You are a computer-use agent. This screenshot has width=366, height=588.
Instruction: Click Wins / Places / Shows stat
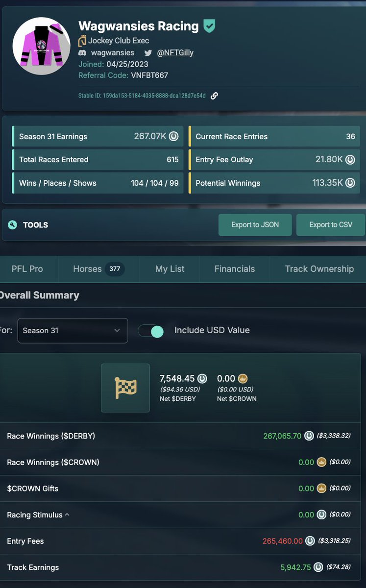[98, 183]
